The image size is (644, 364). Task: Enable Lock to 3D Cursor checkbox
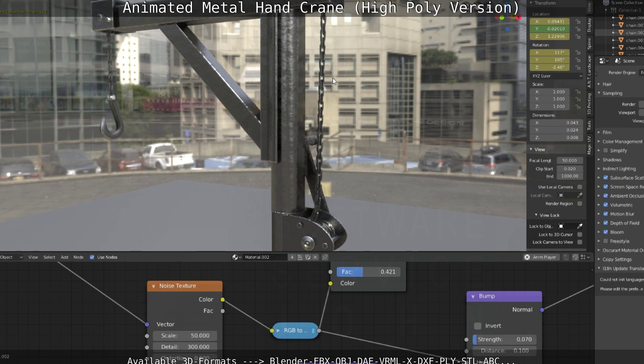coord(580,234)
